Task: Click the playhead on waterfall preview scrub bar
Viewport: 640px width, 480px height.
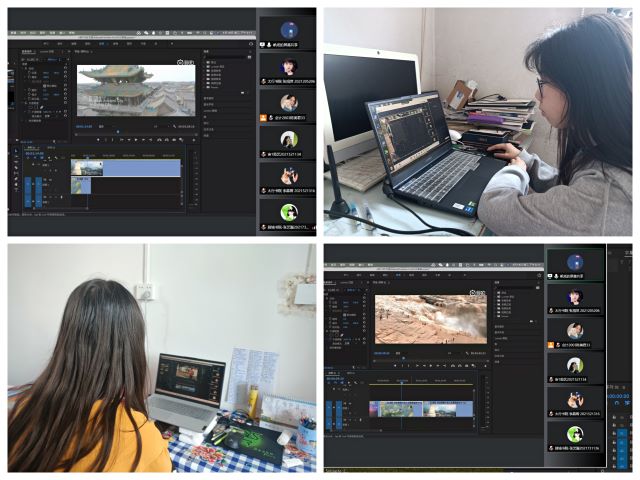Action: tap(403, 358)
